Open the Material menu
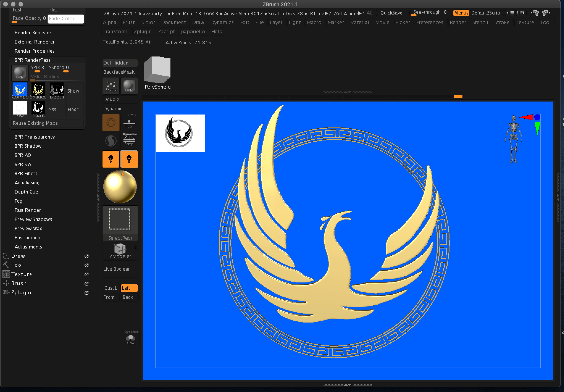Screen dimensions: 564x392 [x=359, y=22]
